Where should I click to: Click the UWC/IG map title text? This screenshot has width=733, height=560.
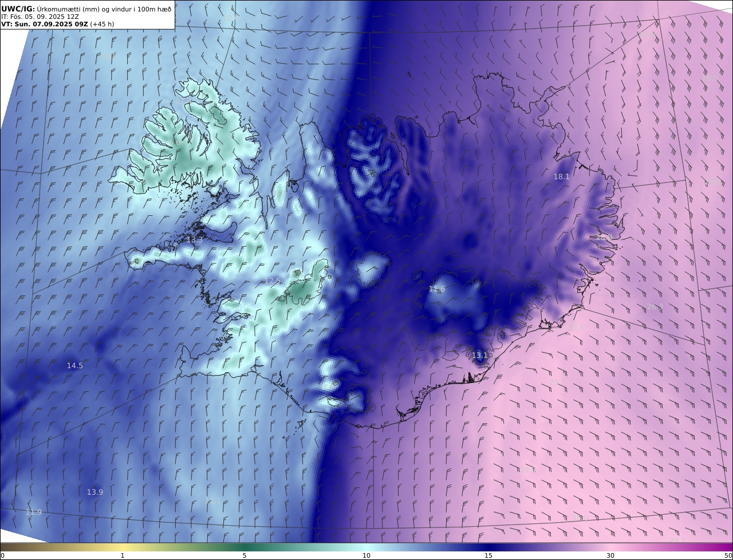coord(86,9)
